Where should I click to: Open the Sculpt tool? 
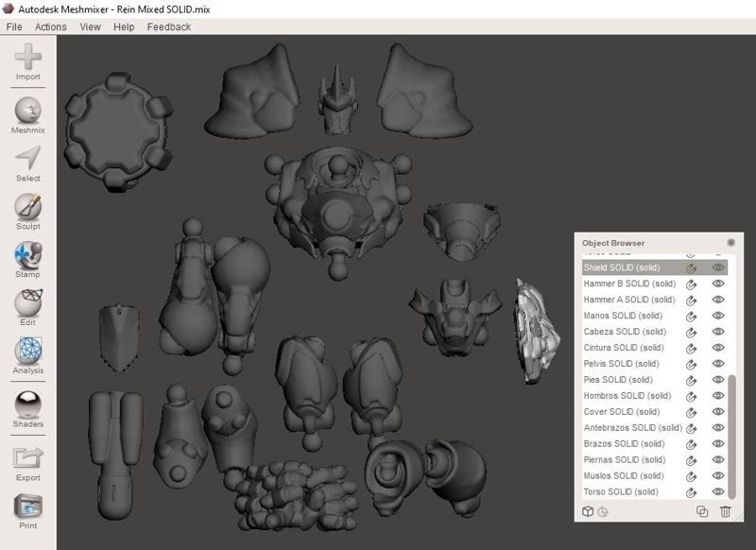coord(28,210)
